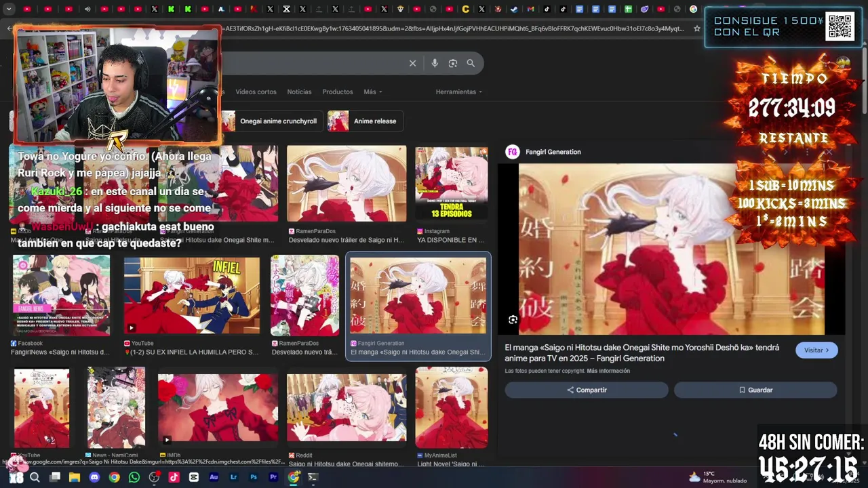The width and height of the screenshot is (868, 488).
Task: Launch Adobe Audition from the taskbar
Action: pyautogui.click(x=214, y=477)
